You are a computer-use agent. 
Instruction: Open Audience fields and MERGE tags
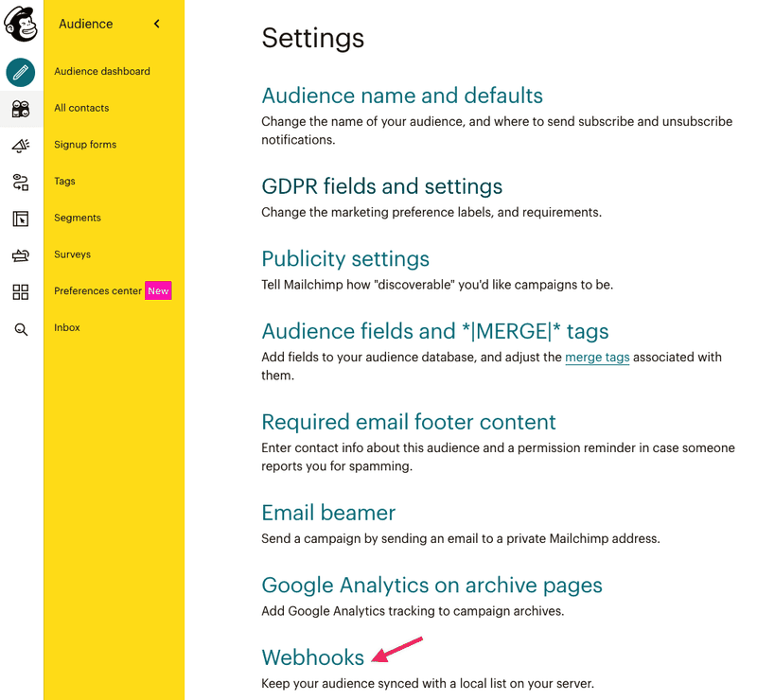coord(435,332)
